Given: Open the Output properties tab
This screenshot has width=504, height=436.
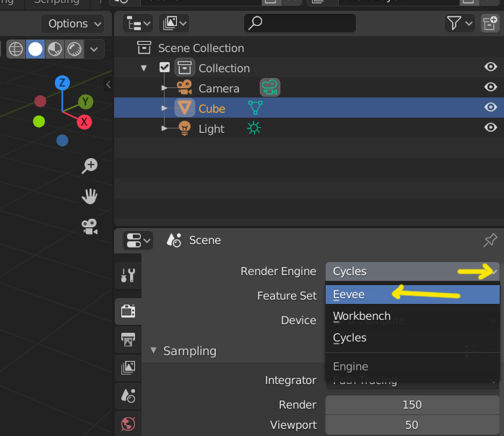Looking at the screenshot, I should pyautogui.click(x=128, y=339).
